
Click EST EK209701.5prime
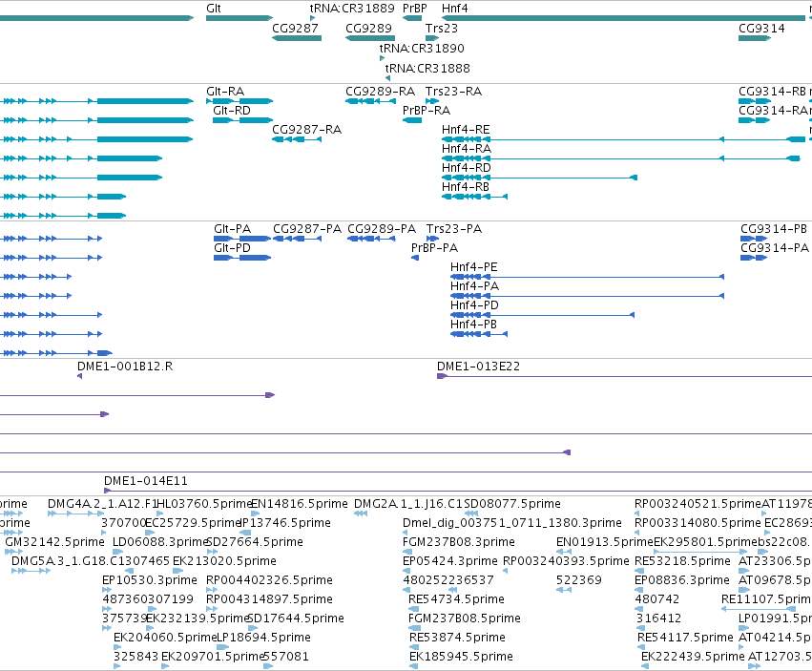pos(213,657)
